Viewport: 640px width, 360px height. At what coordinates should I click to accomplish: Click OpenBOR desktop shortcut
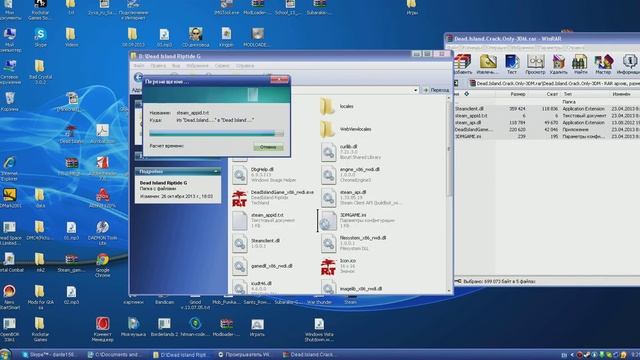click(9, 330)
